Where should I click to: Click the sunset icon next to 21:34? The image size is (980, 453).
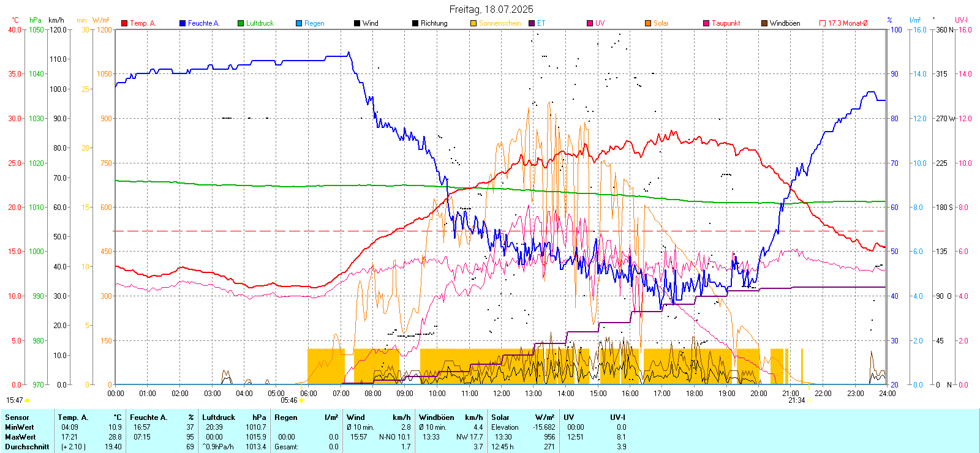coord(809,400)
